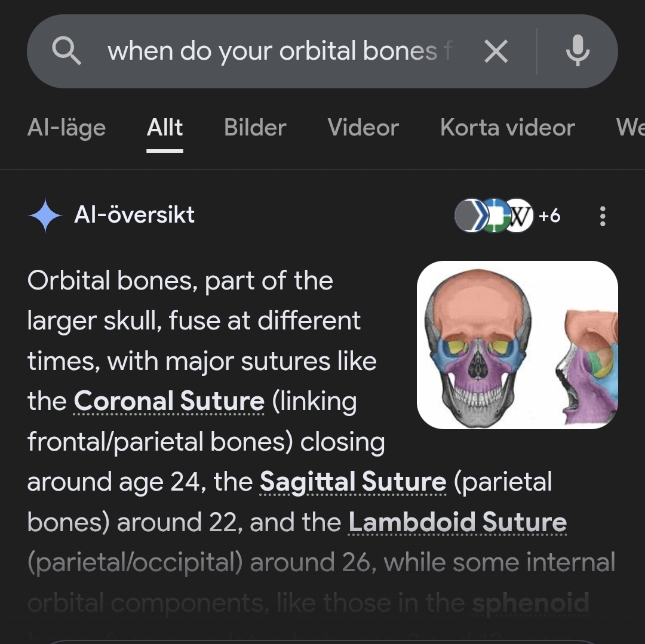
Task: Follow the Coronal Suture link
Action: (169, 402)
